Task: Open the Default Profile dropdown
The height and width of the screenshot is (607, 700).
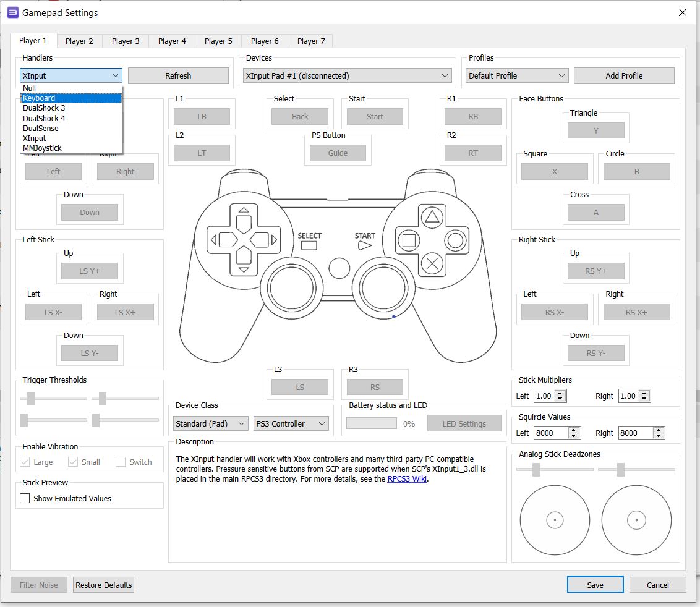Action: click(516, 75)
